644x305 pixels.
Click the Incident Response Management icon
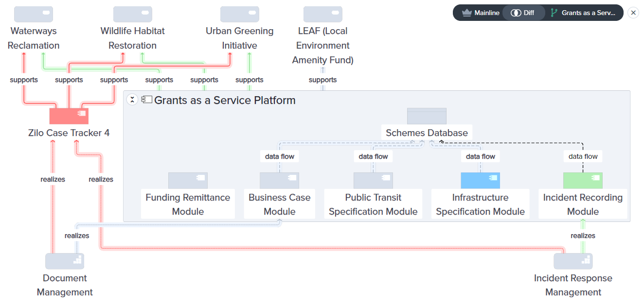(573, 261)
